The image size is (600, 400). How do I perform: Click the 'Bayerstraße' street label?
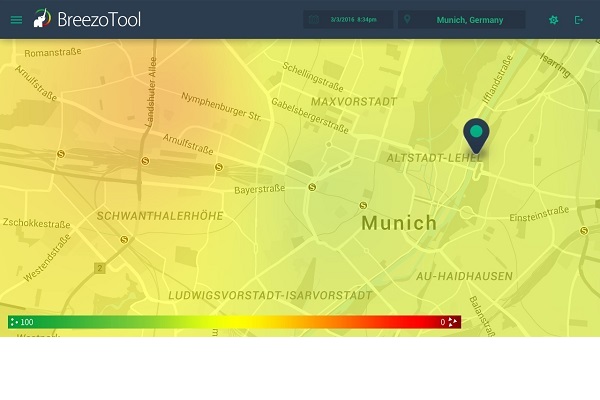pyautogui.click(x=260, y=189)
